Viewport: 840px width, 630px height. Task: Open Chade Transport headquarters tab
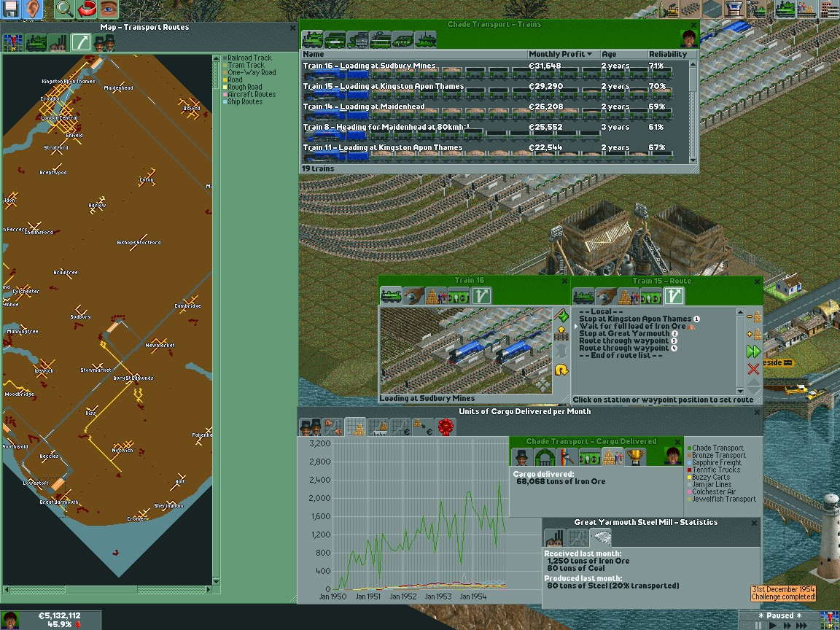[544, 457]
